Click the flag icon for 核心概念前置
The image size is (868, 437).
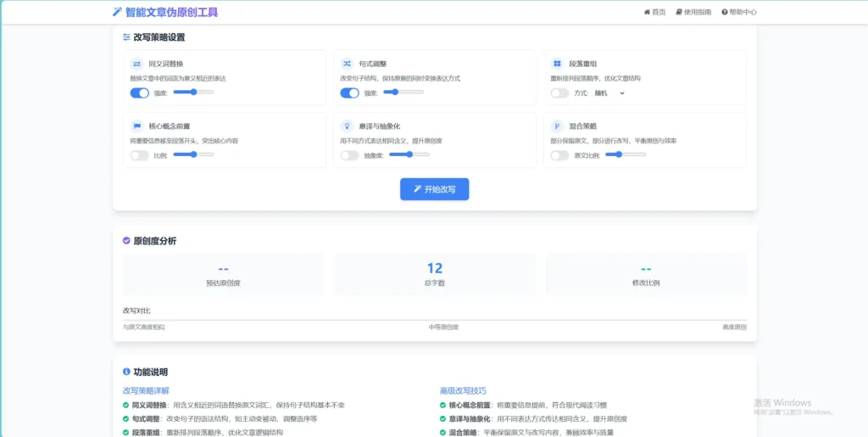click(x=136, y=126)
